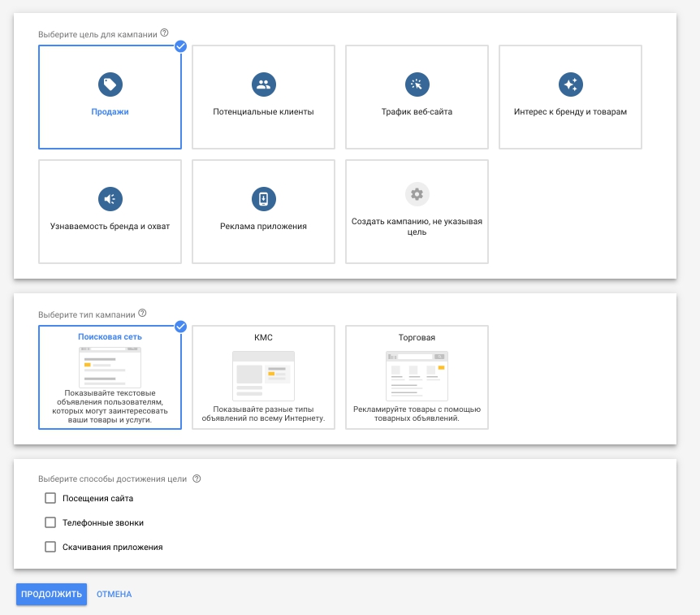Check the Скачивания приложения checkbox
The height and width of the screenshot is (615, 700).
tap(50, 547)
